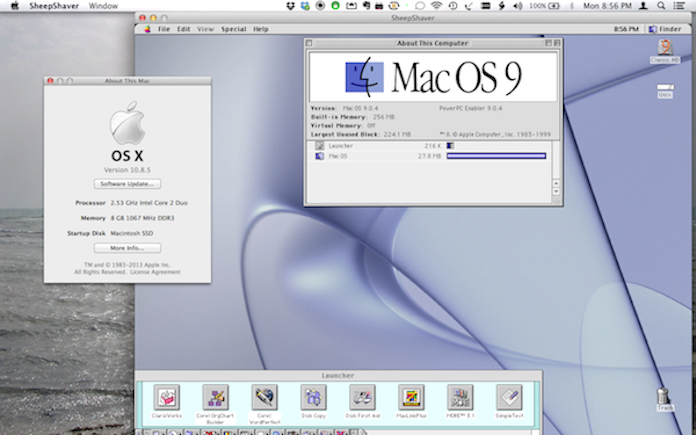Open SimpleText from the Launcher

click(509, 397)
